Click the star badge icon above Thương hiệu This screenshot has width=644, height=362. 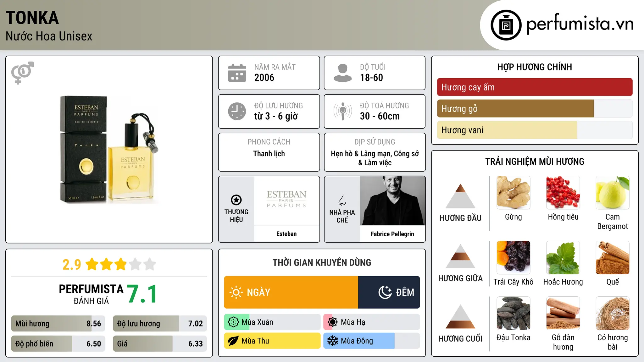(236, 200)
